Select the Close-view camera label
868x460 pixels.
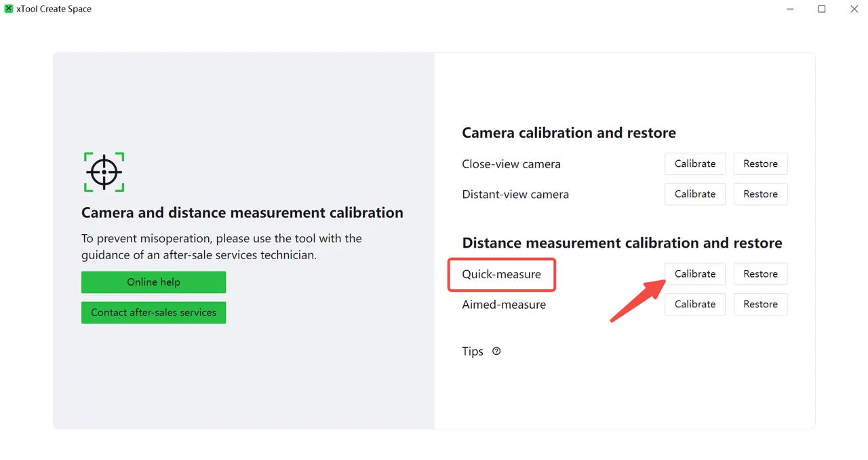click(x=511, y=164)
